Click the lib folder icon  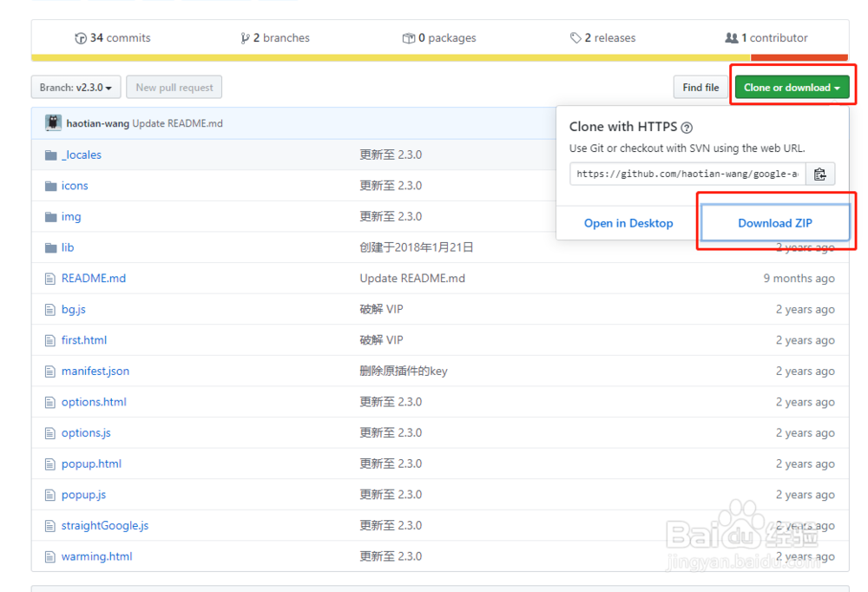(51, 247)
